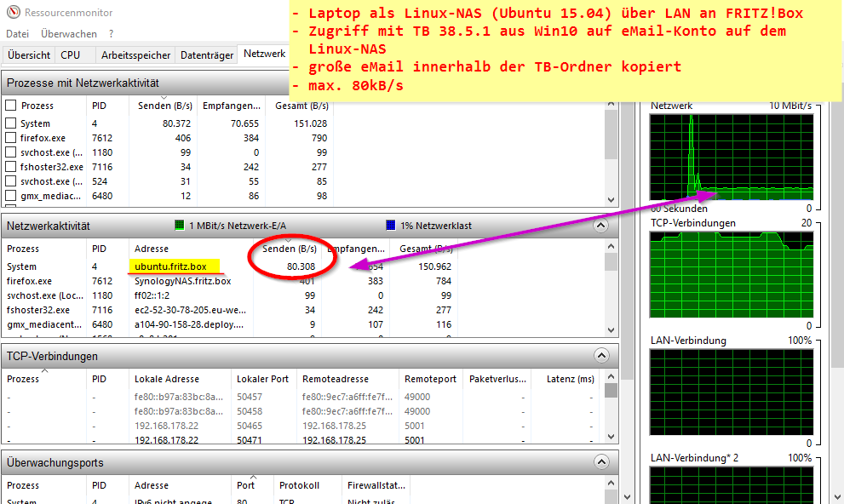Open the Datei menu
Viewport: 844px width, 504px height.
click(x=17, y=33)
